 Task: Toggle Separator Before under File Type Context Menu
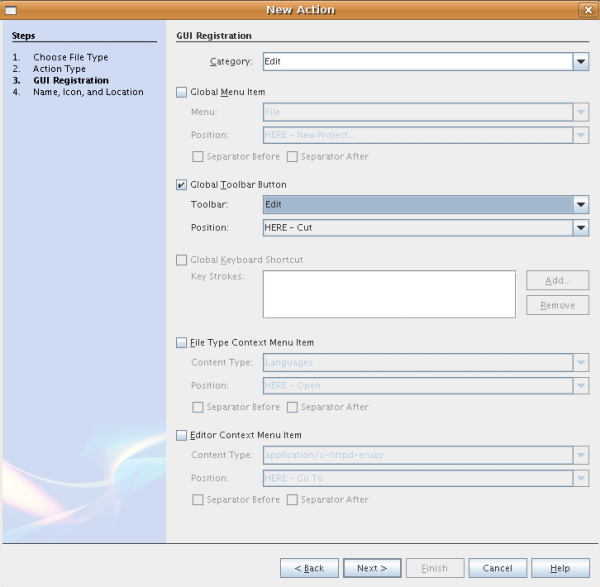[197, 407]
